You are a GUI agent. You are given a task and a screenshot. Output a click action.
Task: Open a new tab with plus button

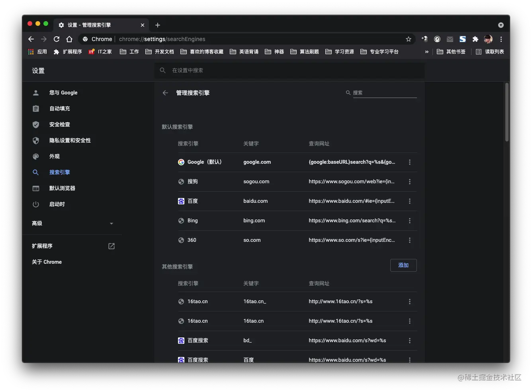click(158, 25)
